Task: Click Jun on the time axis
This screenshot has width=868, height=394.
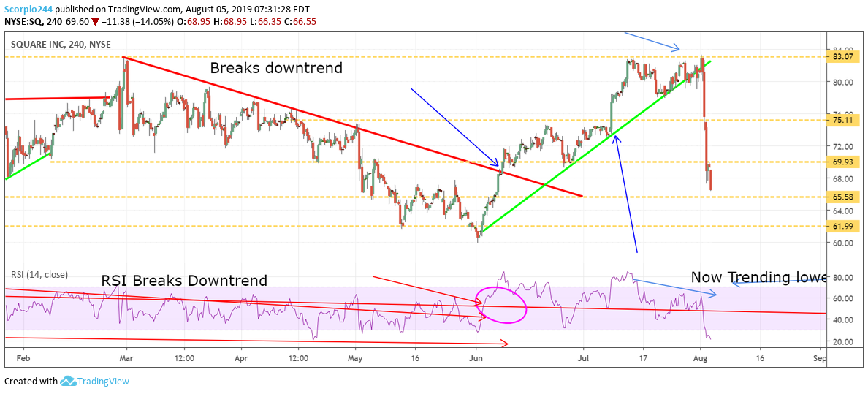Action: 475,359
